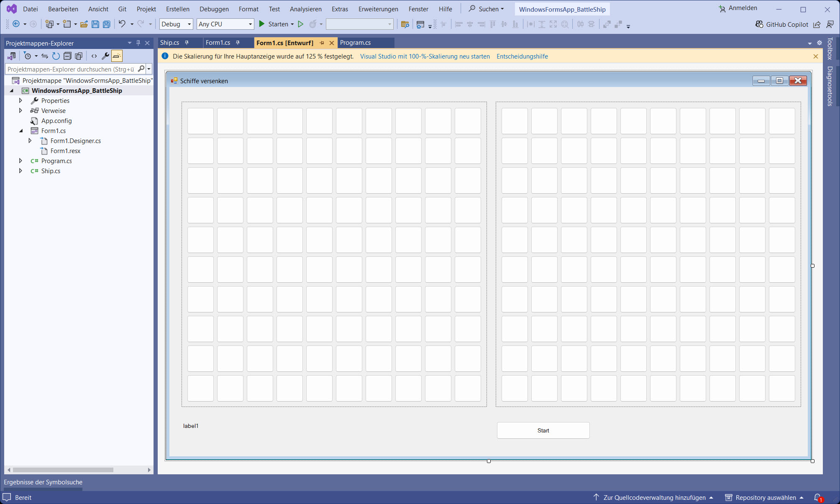
Task: Click the Search in Files folder icon
Action: [x=405, y=24]
